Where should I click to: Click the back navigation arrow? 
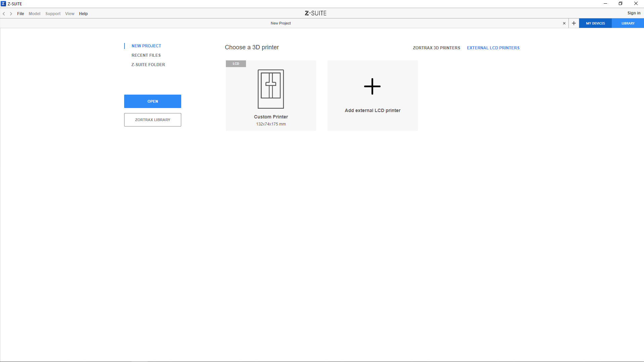coord(4,14)
